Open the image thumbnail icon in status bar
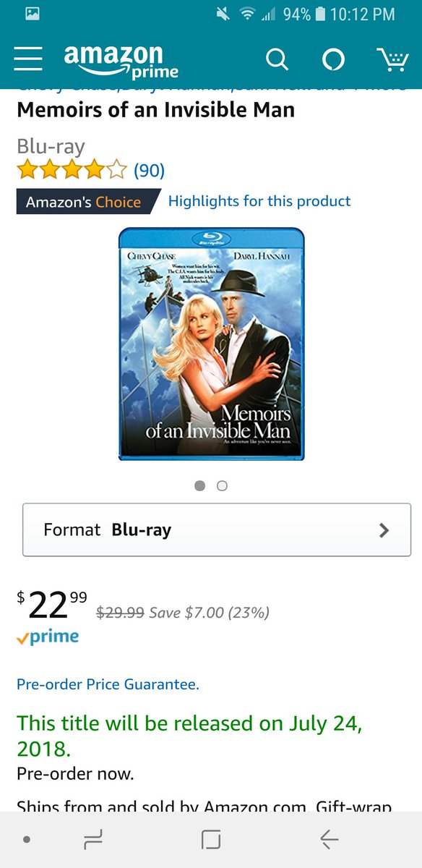 coord(33,14)
